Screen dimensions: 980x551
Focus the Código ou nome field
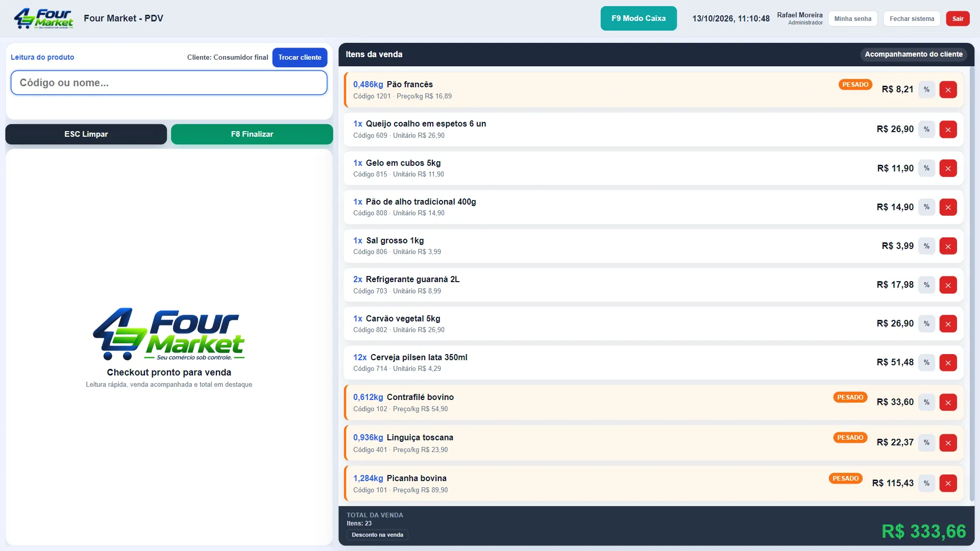(x=169, y=83)
